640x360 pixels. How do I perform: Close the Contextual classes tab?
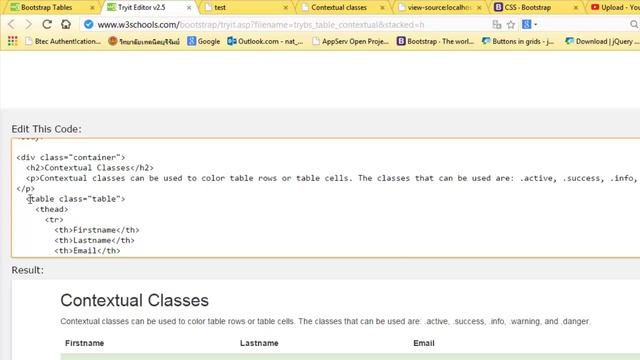tap(382, 8)
